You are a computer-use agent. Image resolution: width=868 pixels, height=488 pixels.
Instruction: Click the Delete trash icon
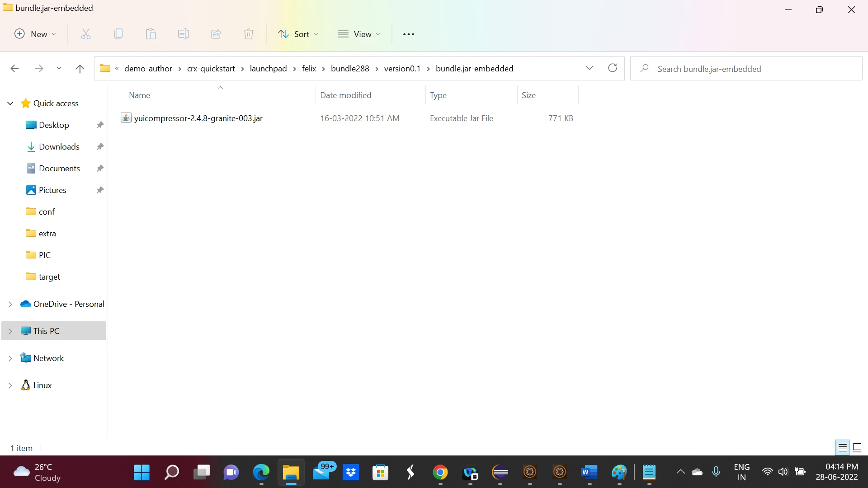coord(249,34)
